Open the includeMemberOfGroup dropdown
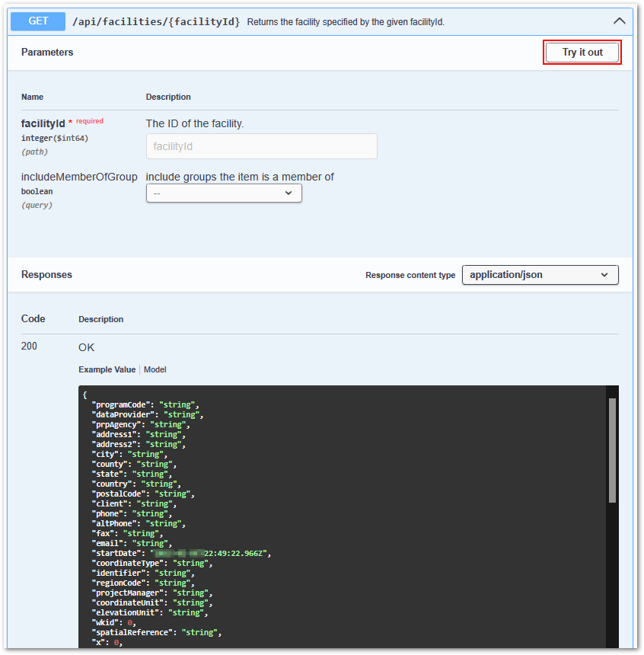644x655 pixels. 223,193
